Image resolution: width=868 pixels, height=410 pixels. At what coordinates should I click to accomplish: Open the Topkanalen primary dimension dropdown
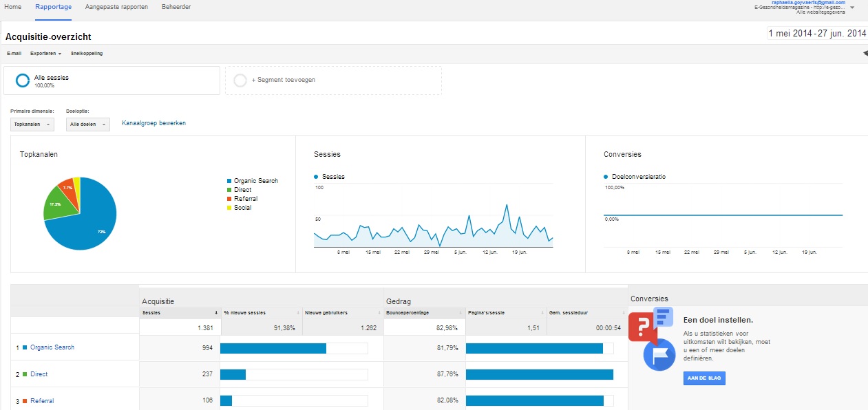coord(33,124)
